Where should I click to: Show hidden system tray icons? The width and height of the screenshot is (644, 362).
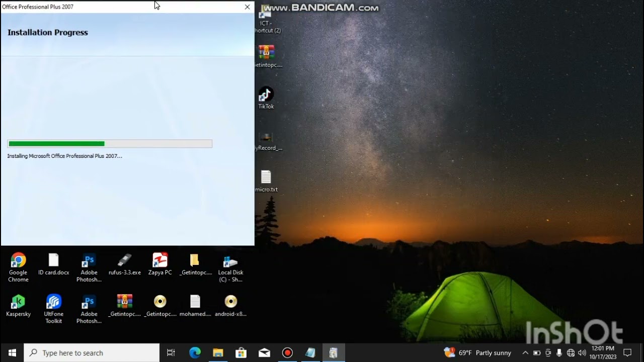525,353
